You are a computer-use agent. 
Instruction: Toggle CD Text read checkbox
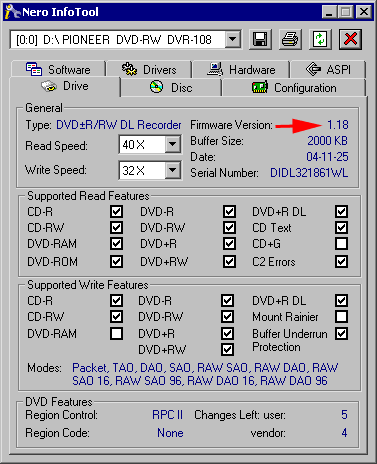(341, 228)
